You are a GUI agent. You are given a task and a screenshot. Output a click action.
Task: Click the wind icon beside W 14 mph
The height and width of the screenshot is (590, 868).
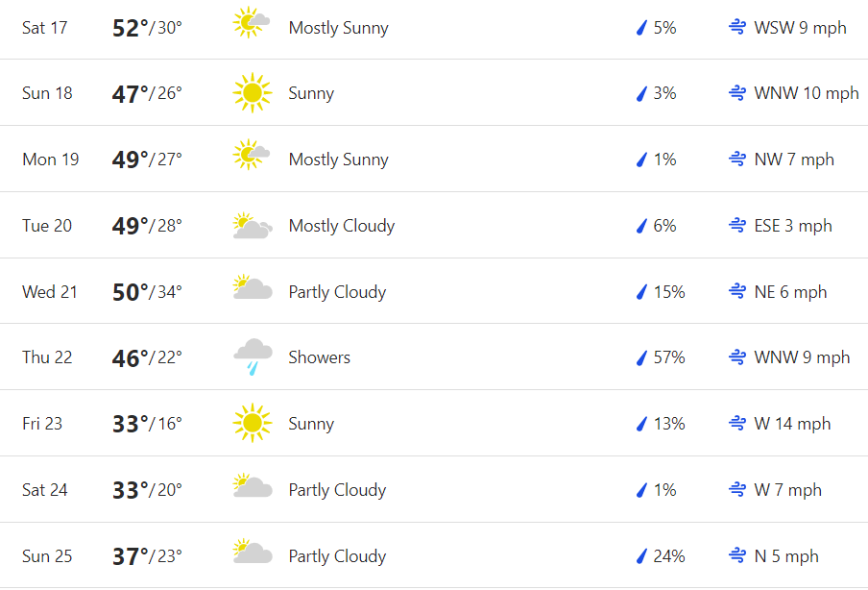737,423
